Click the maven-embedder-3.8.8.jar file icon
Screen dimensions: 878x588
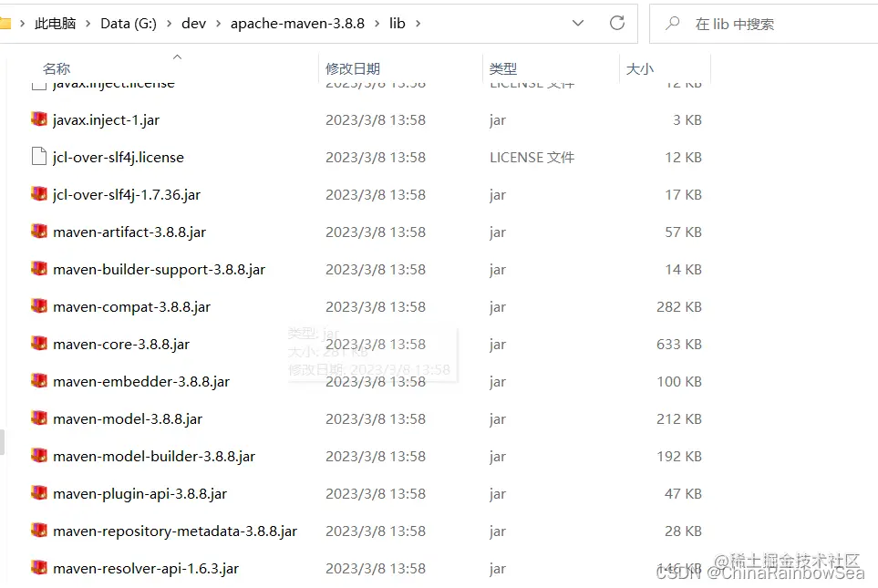[x=38, y=381]
